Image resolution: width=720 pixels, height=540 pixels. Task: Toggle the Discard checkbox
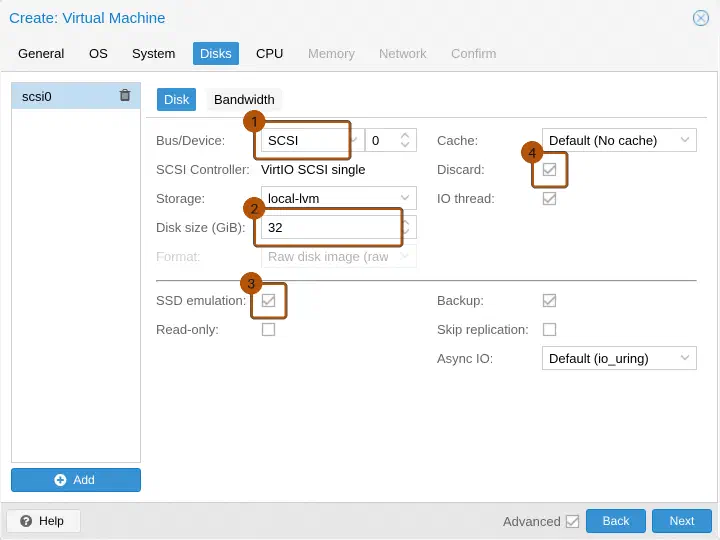click(549, 170)
